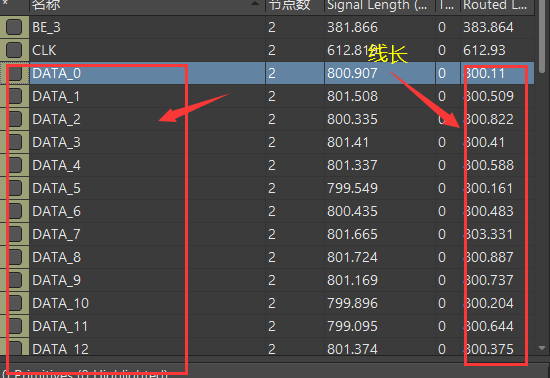
Task: Click signal length value 800.435
Action: pos(353,211)
